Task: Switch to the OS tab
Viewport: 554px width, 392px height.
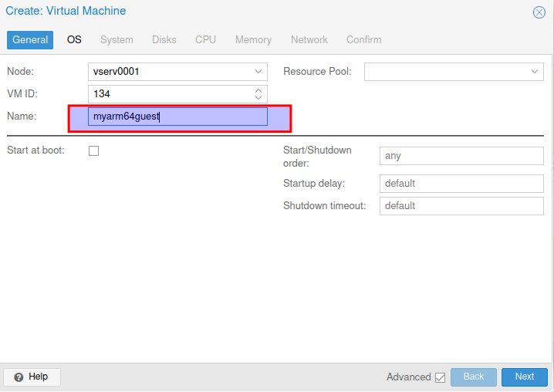Action: pos(74,39)
